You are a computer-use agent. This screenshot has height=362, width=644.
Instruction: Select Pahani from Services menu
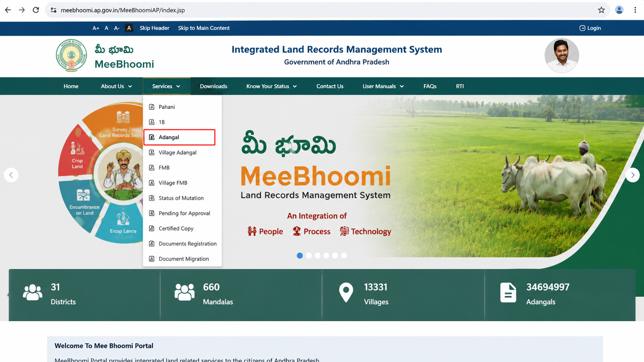point(182,107)
